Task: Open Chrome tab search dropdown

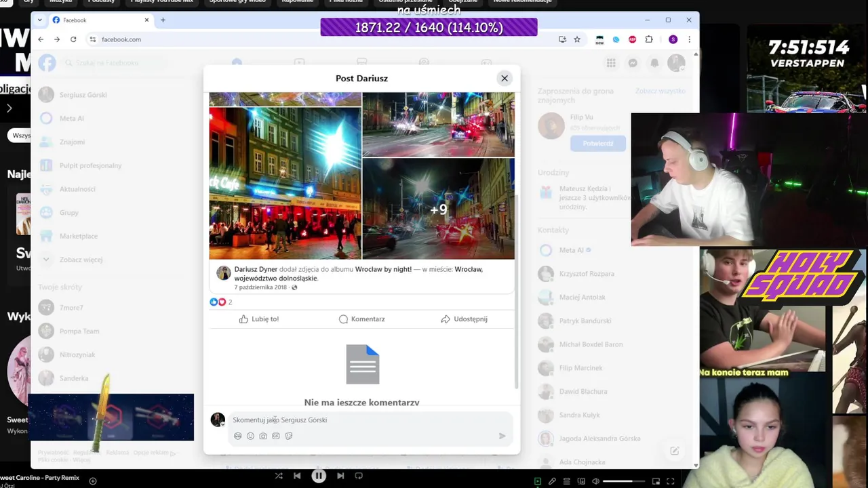Action: (39, 20)
